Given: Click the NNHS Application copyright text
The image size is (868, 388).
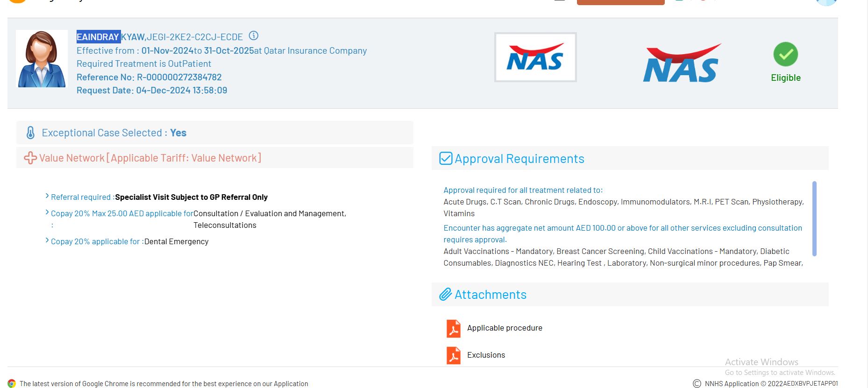Looking at the screenshot, I should coord(771,384).
